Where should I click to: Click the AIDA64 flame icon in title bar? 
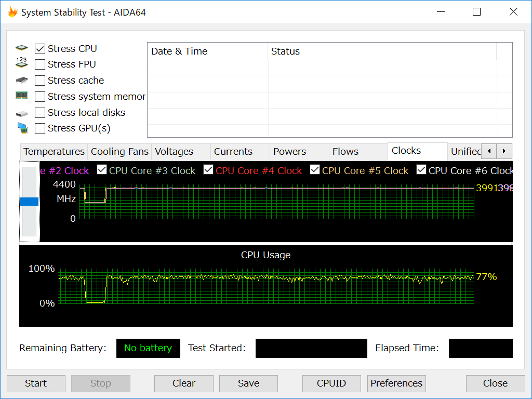12,12
